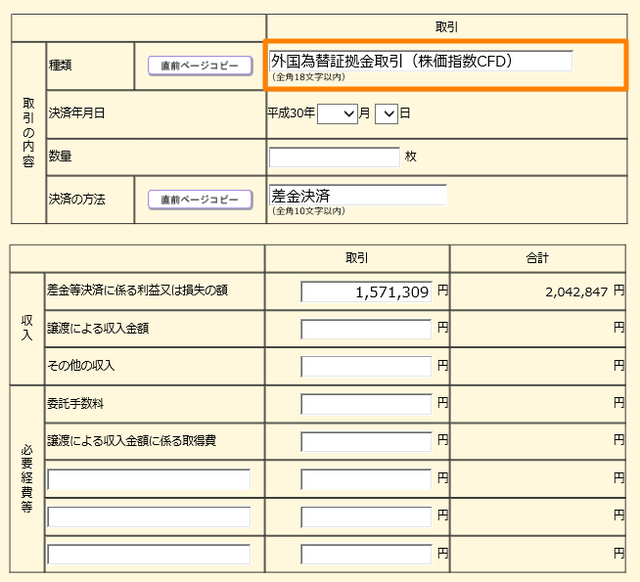Click the 譲渡による収入金額 label
Image resolution: width=640 pixels, height=582 pixels.
[98, 328]
